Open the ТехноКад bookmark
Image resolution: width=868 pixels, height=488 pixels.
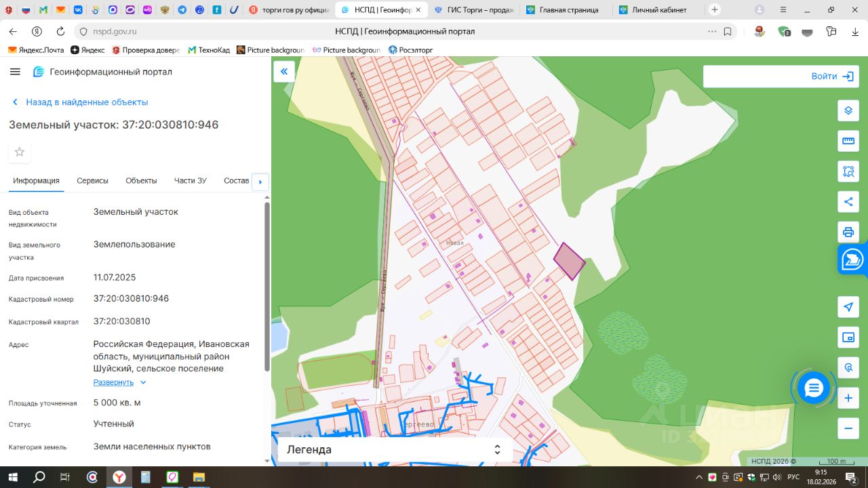(209, 50)
